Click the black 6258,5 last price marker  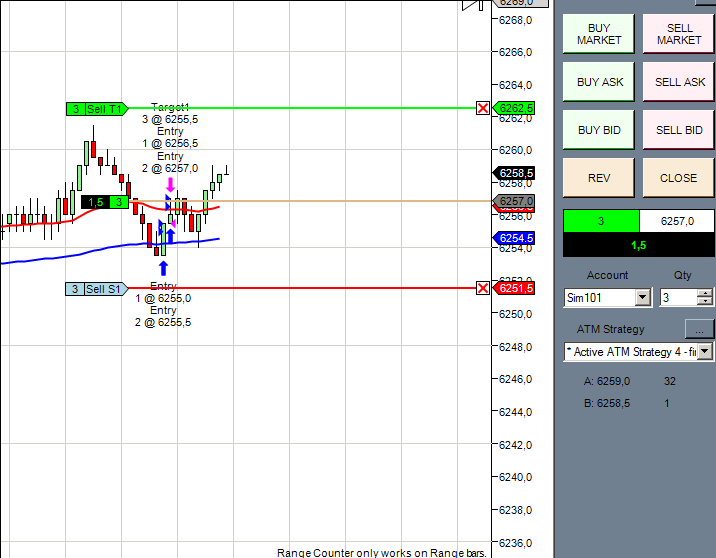click(x=514, y=173)
